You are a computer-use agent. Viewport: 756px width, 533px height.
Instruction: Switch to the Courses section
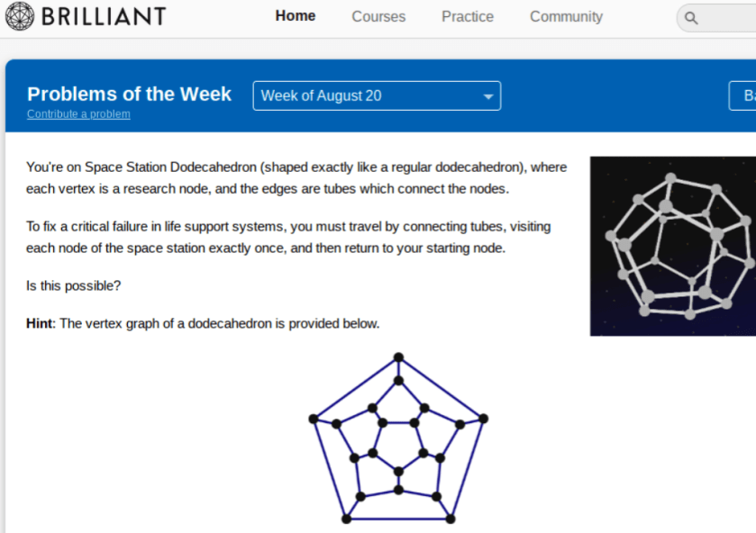pyautogui.click(x=378, y=16)
